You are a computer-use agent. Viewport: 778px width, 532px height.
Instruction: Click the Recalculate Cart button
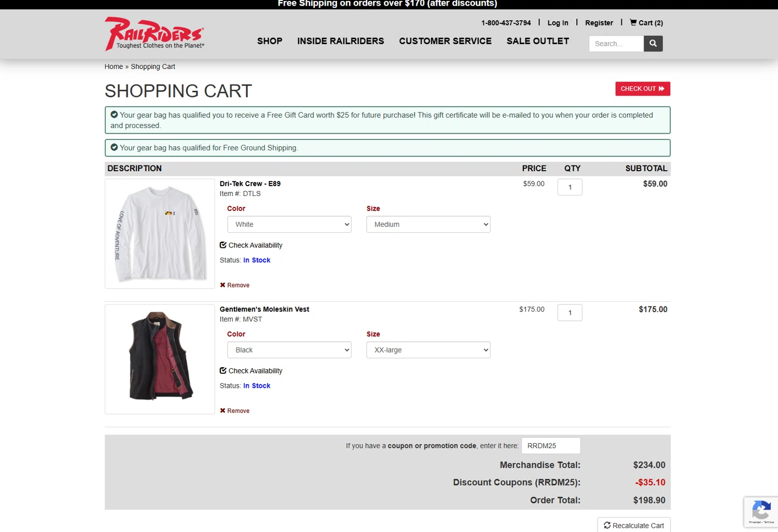[x=634, y=525]
